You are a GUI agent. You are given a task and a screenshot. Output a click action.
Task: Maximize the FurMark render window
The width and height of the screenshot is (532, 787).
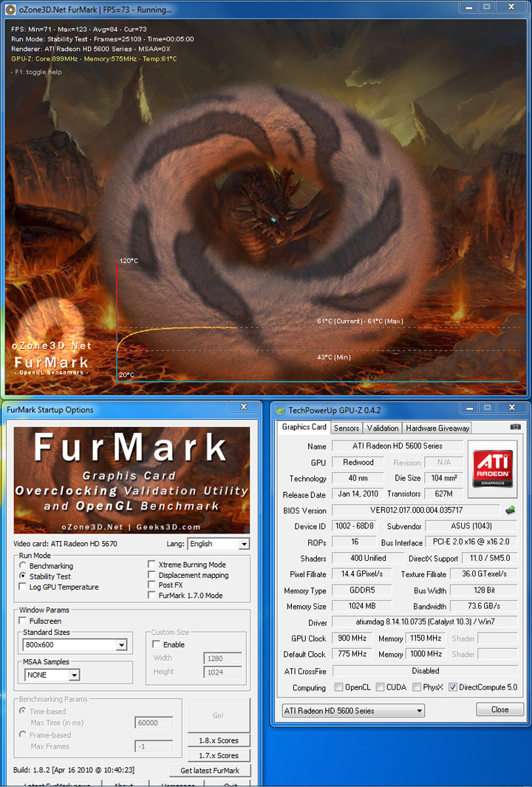pos(486,7)
